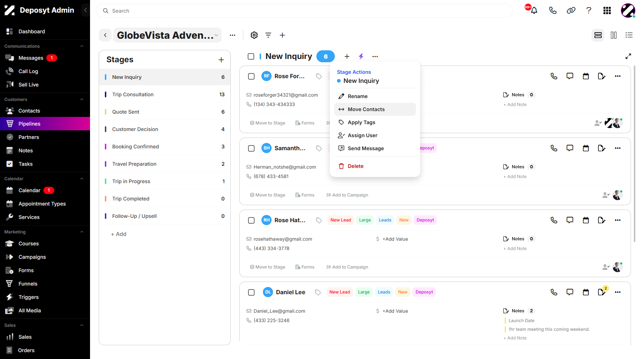This screenshot has height=359, width=644.
Task: Open notes icon on Daniel Lee card
Action: (602, 292)
